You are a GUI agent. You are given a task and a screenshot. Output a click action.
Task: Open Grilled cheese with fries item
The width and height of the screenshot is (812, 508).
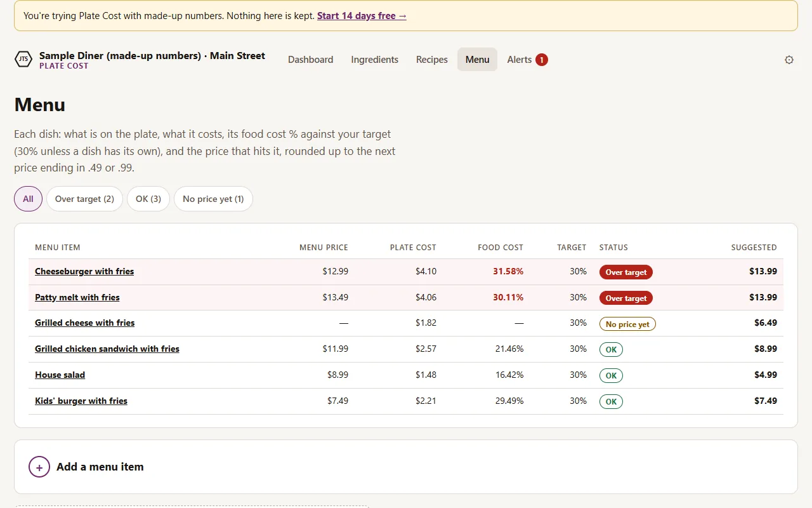[x=85, y=323]
